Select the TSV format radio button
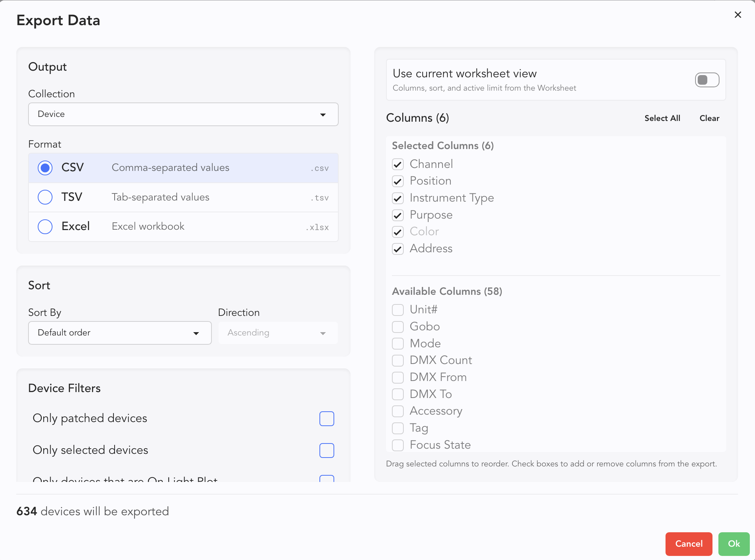Viewport: 755px width, 560px height. click(45, 197)
